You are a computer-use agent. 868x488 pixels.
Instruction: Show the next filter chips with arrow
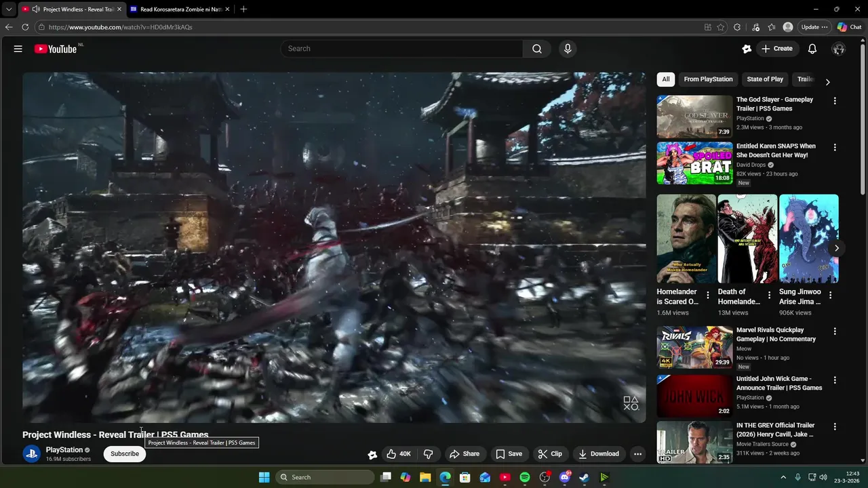827,82
